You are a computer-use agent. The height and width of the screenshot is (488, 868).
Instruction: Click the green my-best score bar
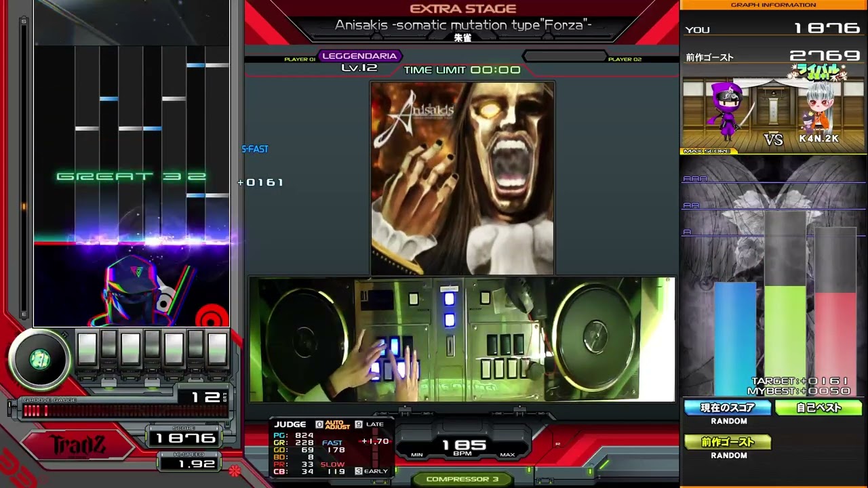pos(785,340)
